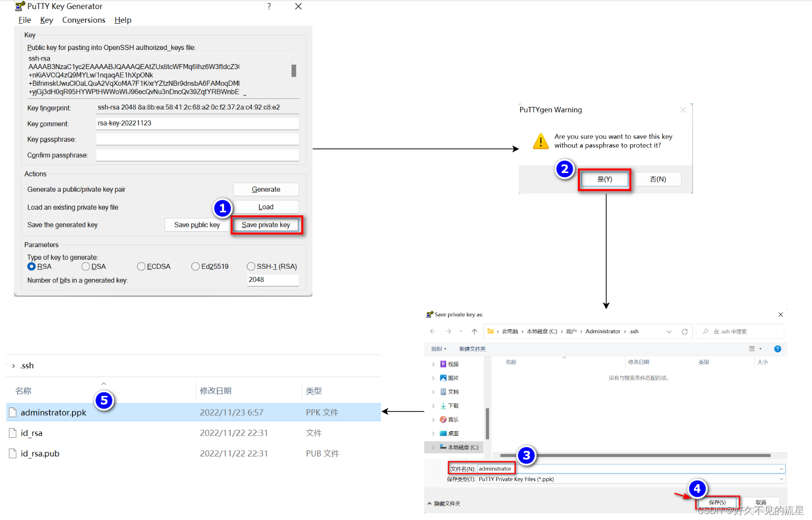
Task: Click 保存(S) to save the key
Action: [717, 502]
